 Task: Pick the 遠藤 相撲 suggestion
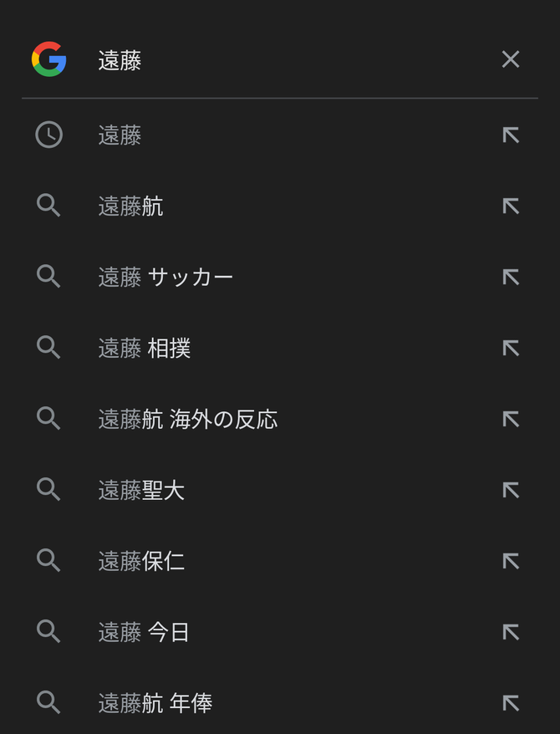(x=145, y=349)
